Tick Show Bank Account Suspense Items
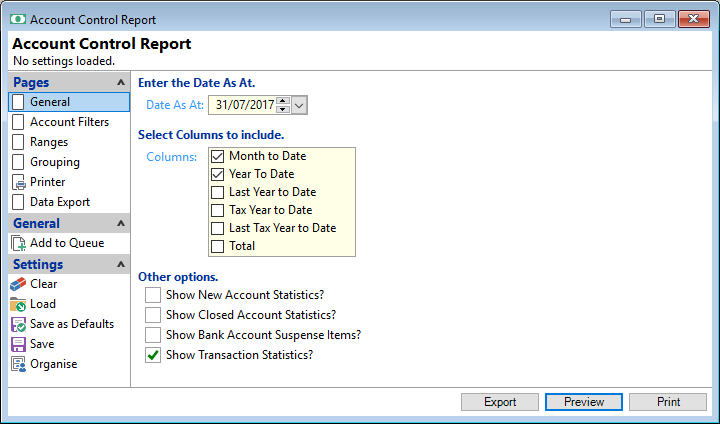Image resolution: width=720 pixels, height=424 pixels. coord(153,335)
